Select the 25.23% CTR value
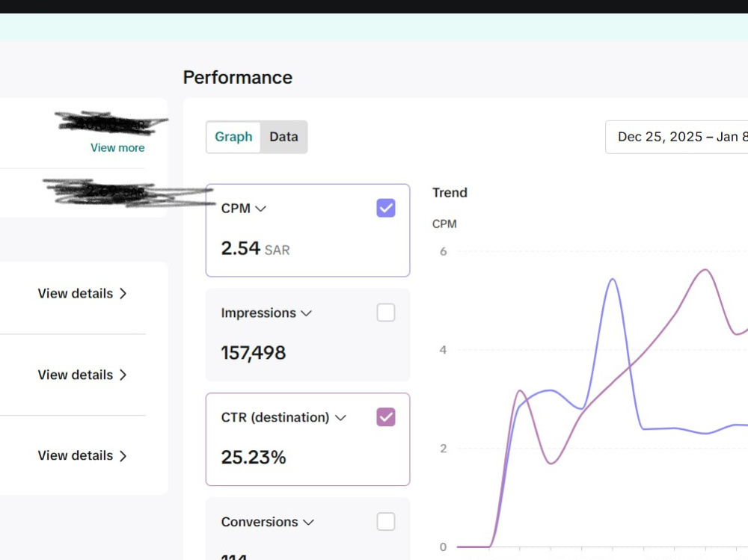Viewport: 748px width, 560px height. click(x=254, y=458)
